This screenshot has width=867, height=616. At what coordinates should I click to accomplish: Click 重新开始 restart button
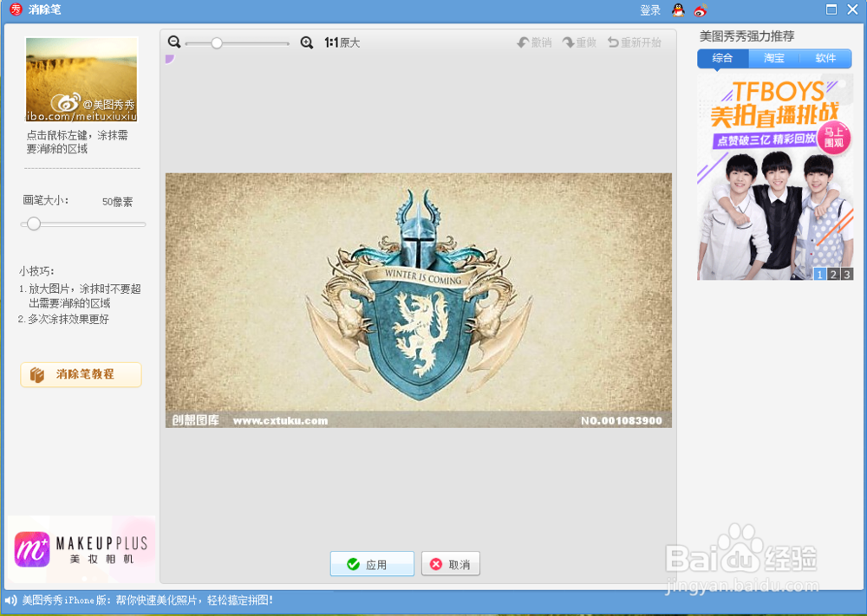point(635,42)
